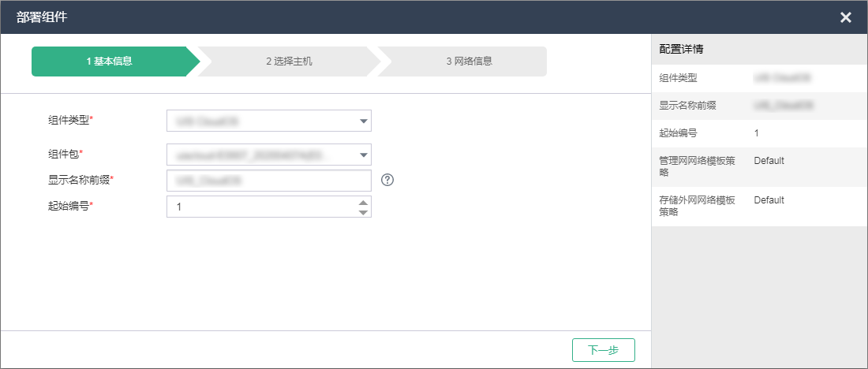Focus the 显示名称前缀 text field
This screenshot has height=369, width=868.
pos(268,181)
